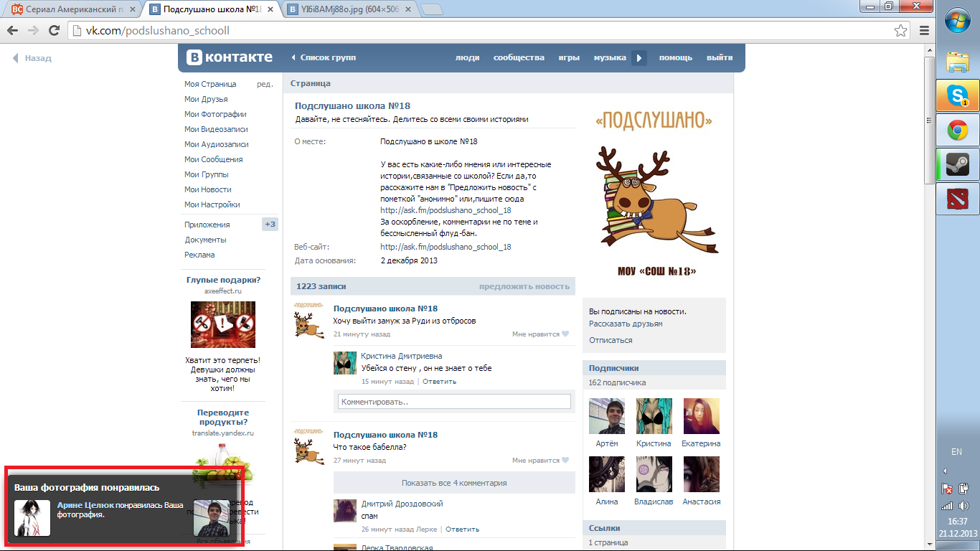
Task: Open Мои Фотографии in sidebar
Action: click(x=215, y=114)
